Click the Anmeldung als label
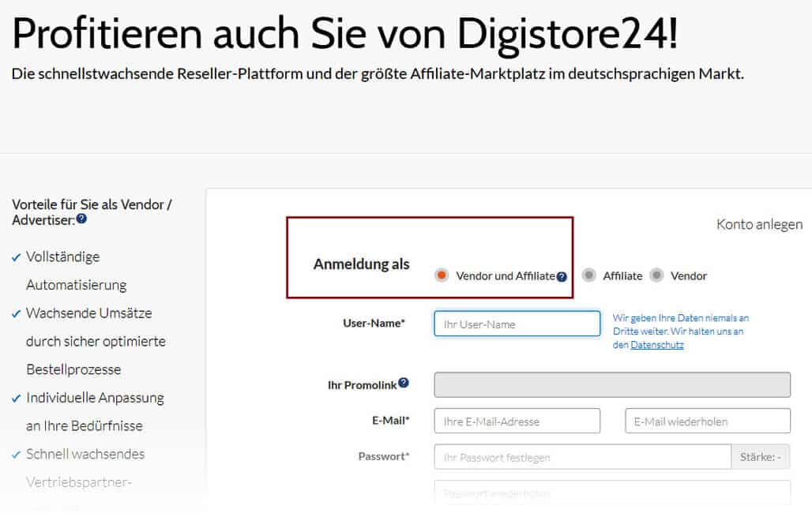The height and width of the screenshot is (513, 812). click(x=361, y=264)
